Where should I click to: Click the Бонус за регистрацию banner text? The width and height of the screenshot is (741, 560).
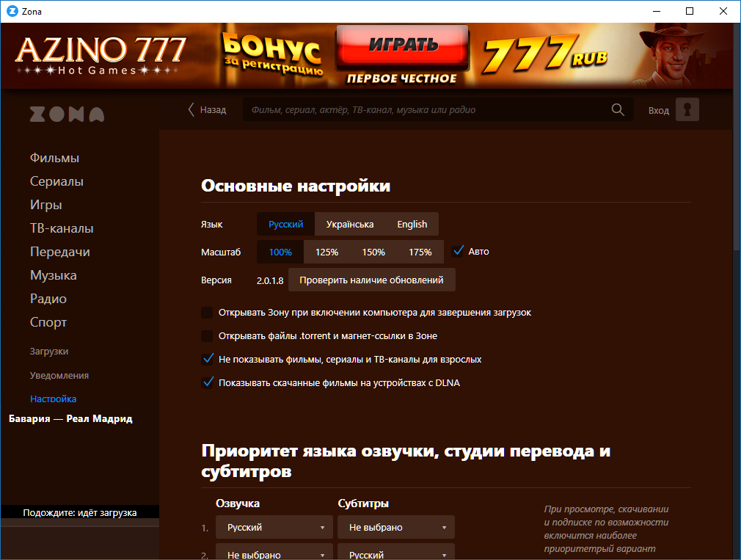point(273,54)
